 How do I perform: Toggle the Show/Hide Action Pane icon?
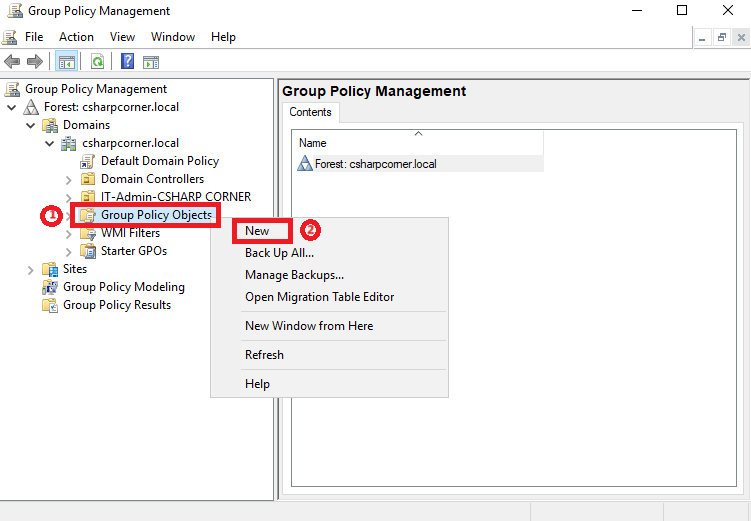coord(151,62)
